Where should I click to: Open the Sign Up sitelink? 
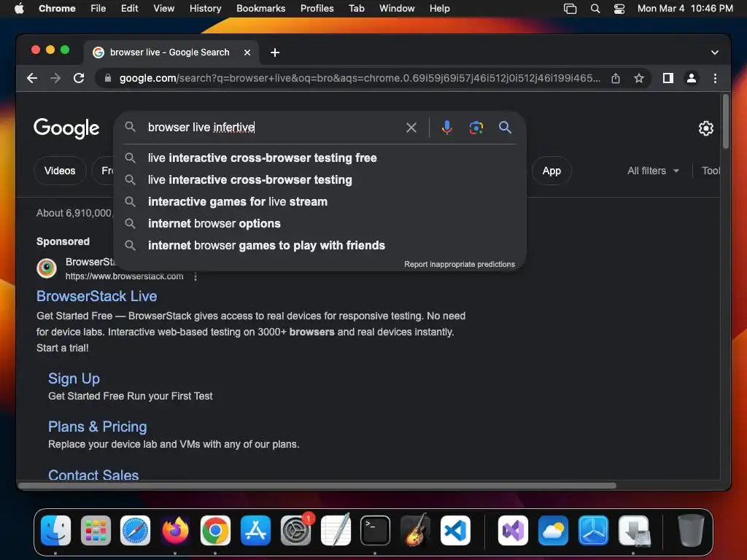(x=74, y=378)
